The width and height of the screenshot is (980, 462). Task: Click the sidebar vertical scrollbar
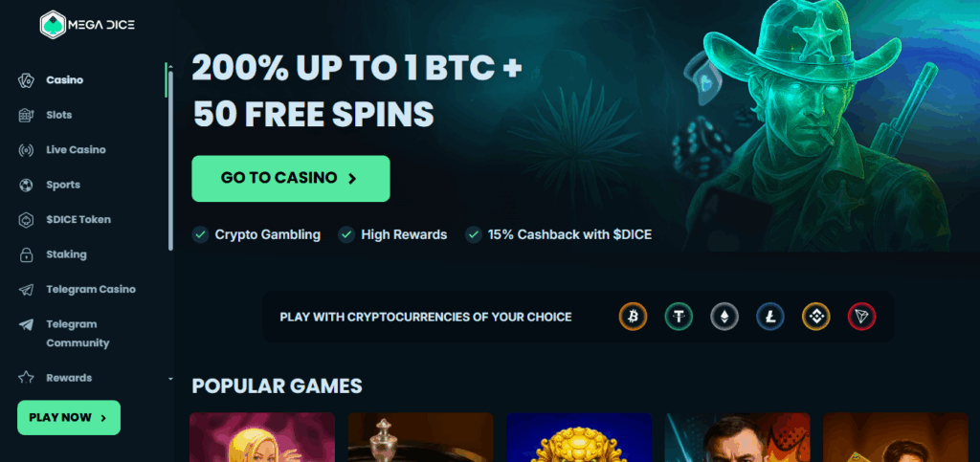click(x=170, y=156)
